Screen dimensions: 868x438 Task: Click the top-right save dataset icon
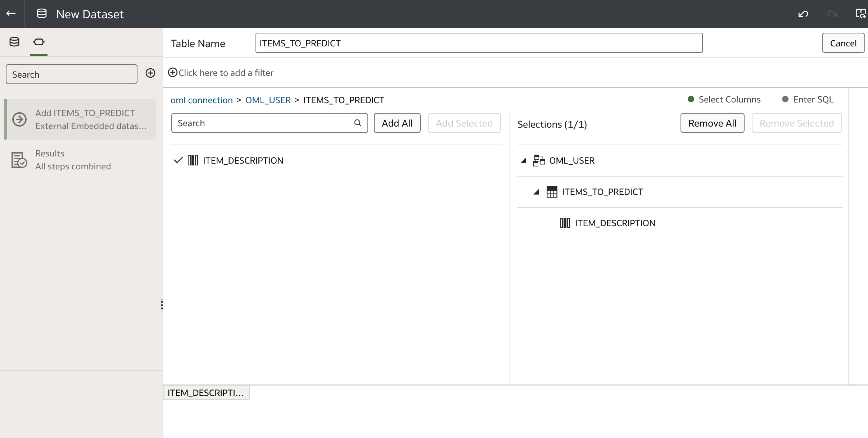(860, 14)
